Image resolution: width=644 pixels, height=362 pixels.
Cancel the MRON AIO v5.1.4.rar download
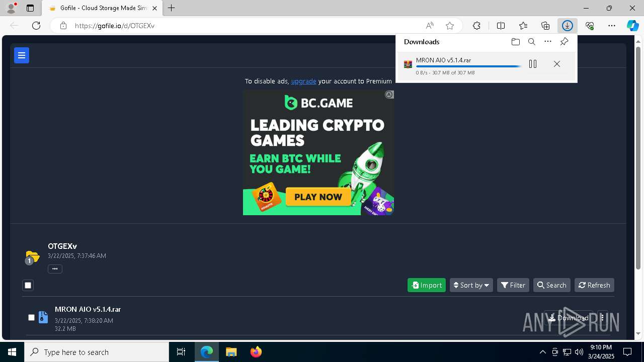coord(557,64)
